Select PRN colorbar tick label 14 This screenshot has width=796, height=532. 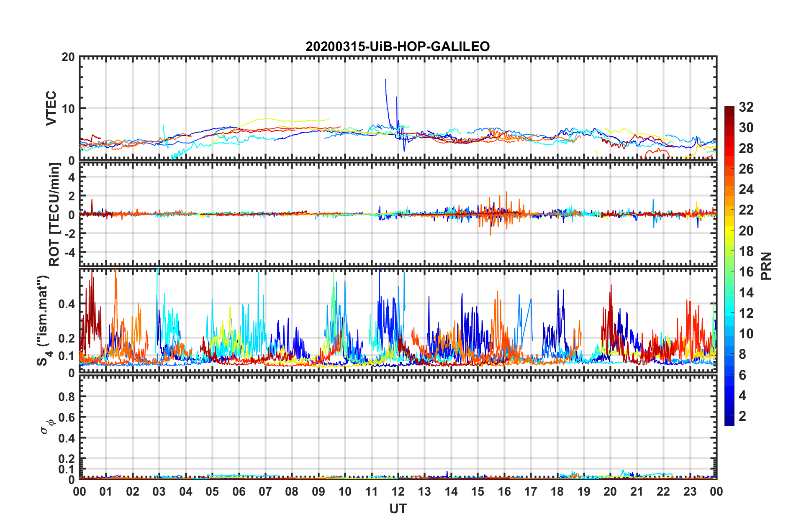tap(746, 293)
